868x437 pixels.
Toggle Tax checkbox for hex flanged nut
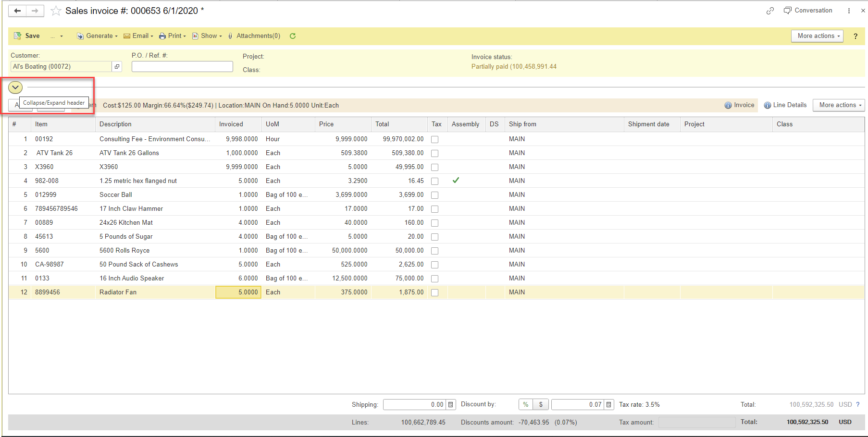435,182
